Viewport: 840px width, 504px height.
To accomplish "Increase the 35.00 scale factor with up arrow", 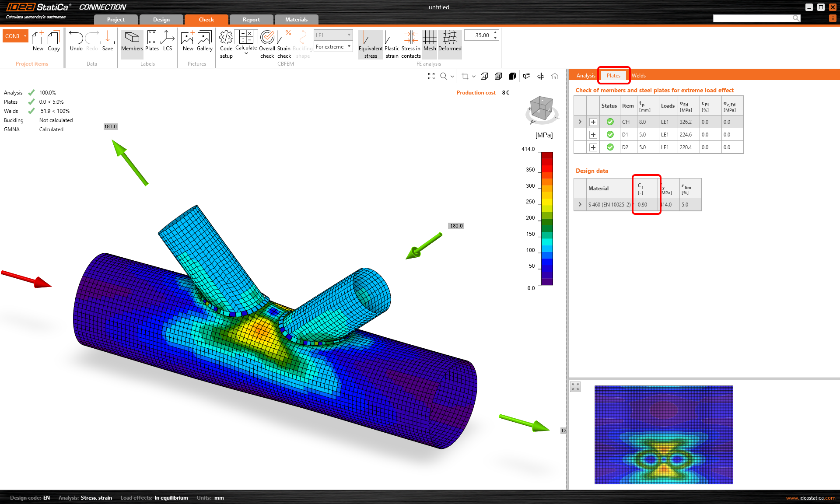I will (x=495, y=32).
